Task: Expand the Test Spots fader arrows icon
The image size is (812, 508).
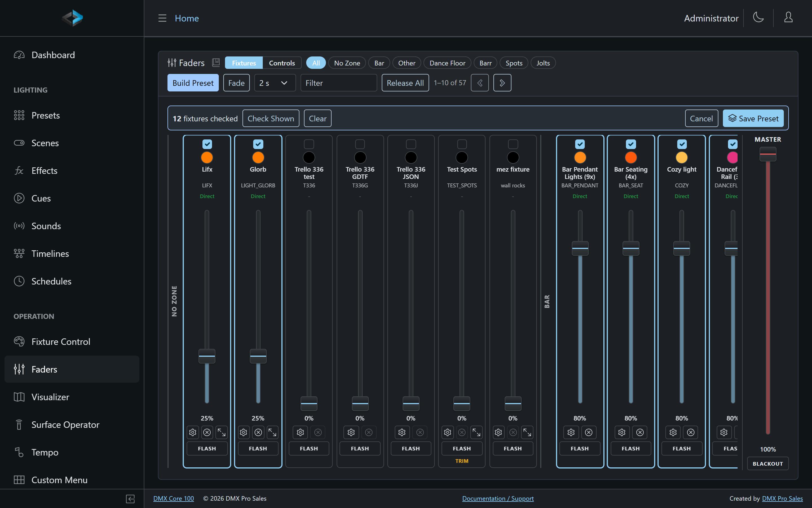Action: (x=476, y=432)
